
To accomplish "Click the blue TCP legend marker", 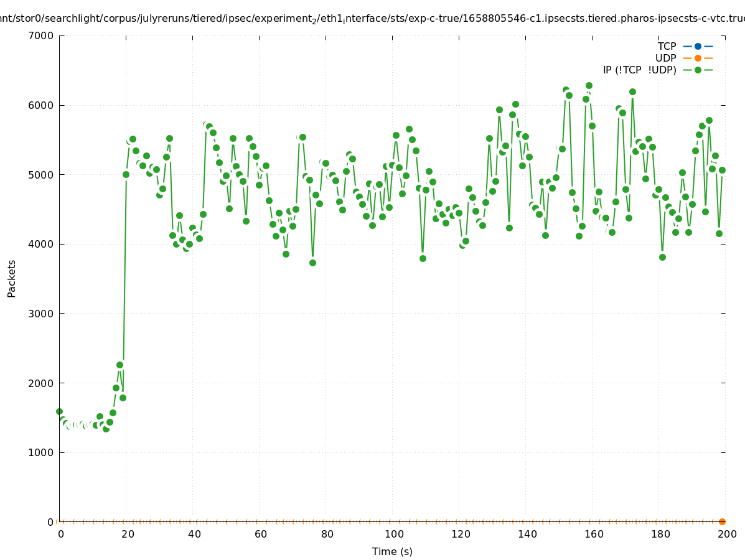I will click(698, 46).
